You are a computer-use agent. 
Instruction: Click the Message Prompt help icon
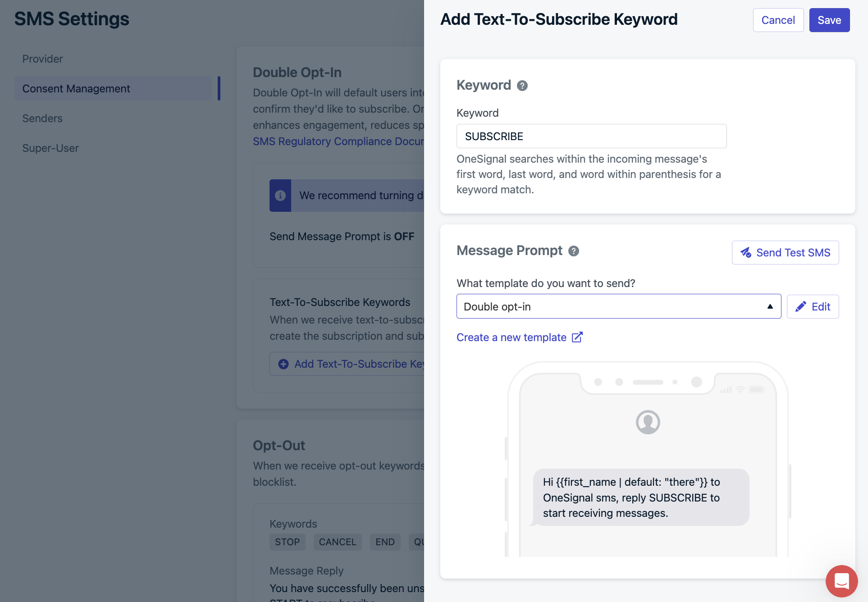point(573,251)
